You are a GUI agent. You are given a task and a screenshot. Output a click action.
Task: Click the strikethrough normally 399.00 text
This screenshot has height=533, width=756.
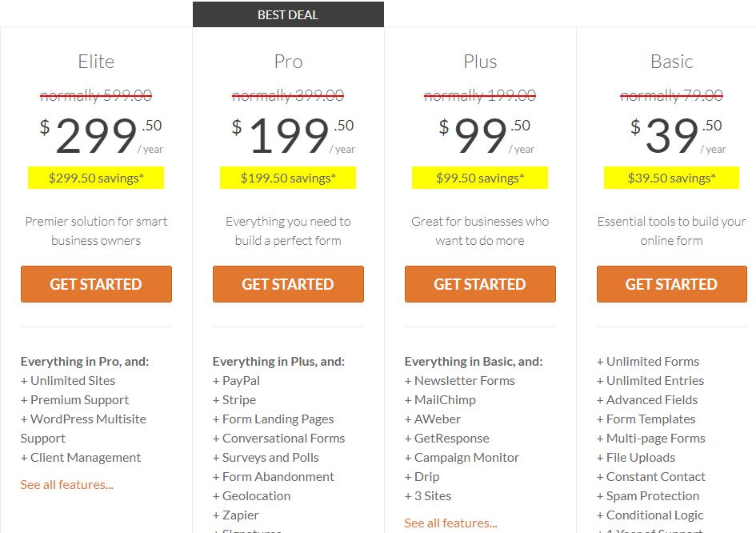pyautogui.click(x=288, y=95)
